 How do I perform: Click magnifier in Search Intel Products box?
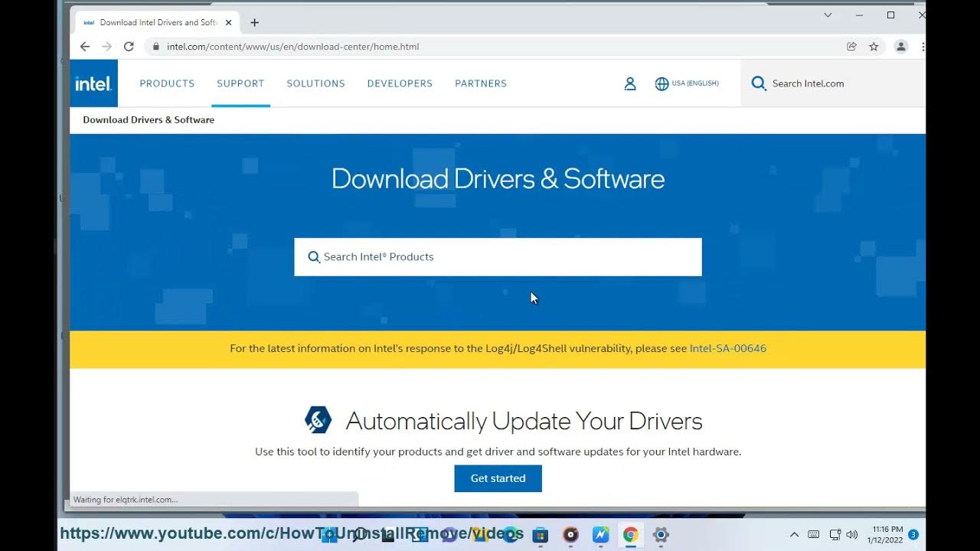[x=314, y=257]
